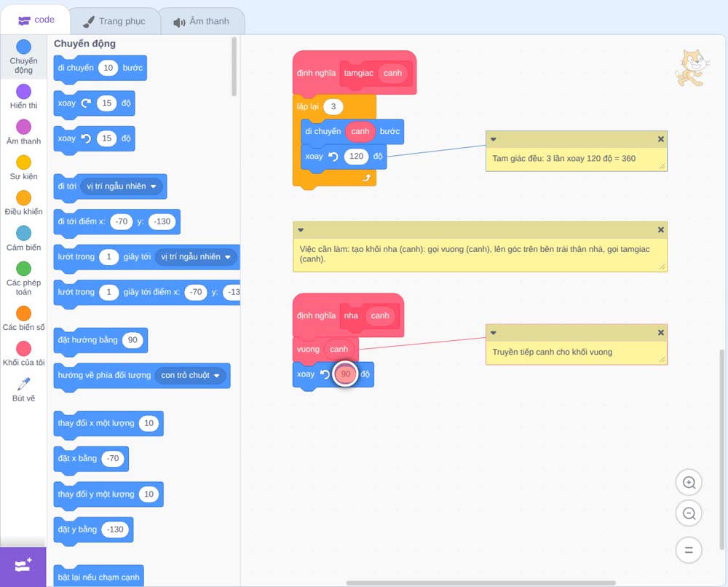
Task: Open the Cảm biến block category
Action: [x=24, y=239]
